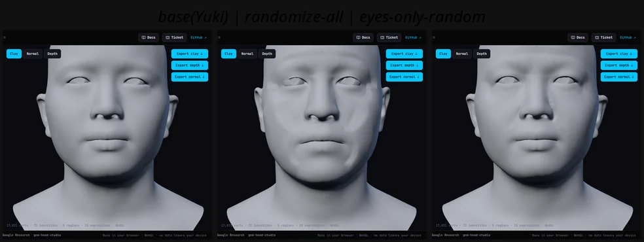
Task: Open Ticket in the left panel
Action: pyautogui.click(x=175, y=37)
